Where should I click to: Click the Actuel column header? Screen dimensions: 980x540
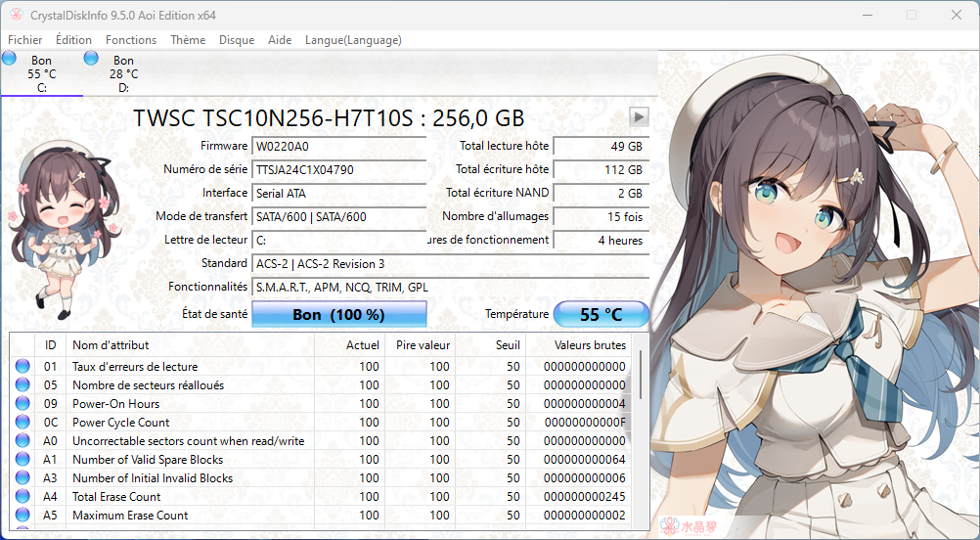(349, 345)
